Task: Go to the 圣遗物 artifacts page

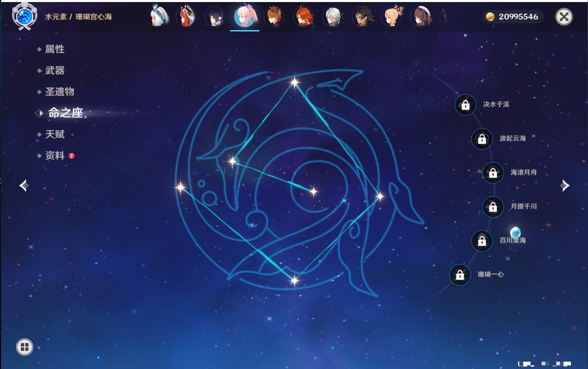Action: [x=59, y=92]
